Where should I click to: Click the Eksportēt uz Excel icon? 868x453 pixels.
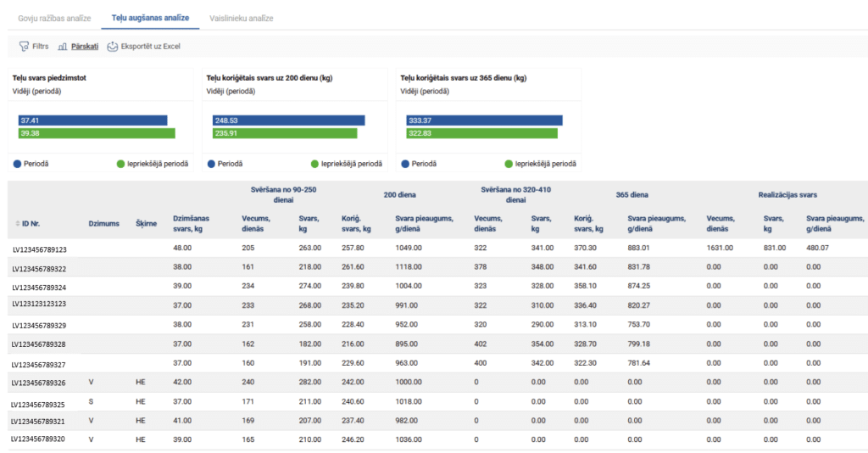click(112, 47)
